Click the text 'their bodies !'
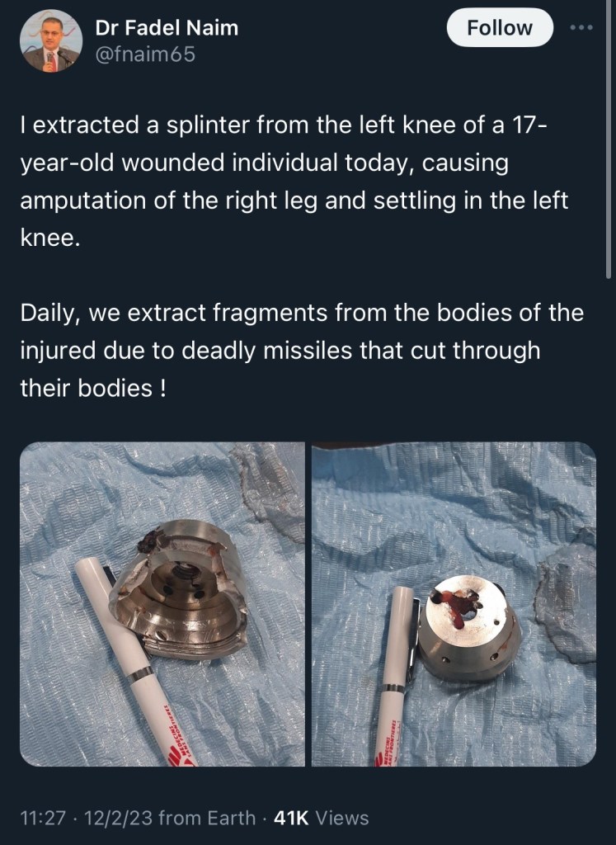Screen dimensions: 616x845 click(92, 388)
